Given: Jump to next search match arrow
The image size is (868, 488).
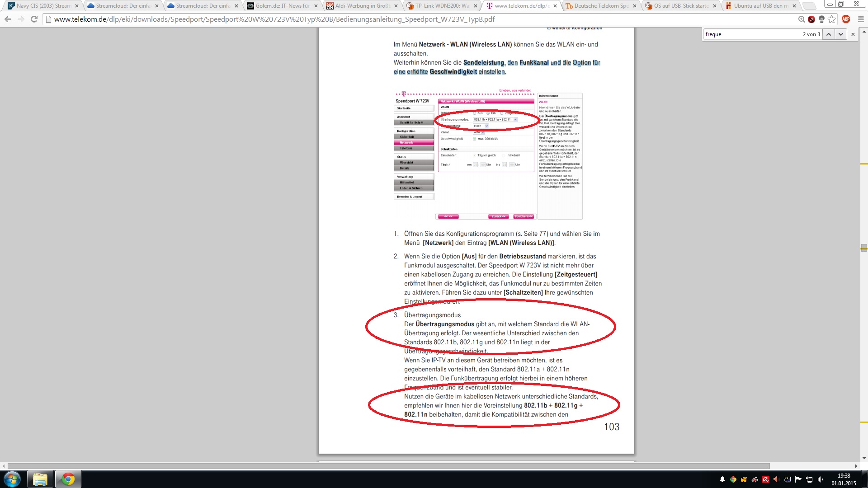Looking at the screenshot, I should [841, 34].
